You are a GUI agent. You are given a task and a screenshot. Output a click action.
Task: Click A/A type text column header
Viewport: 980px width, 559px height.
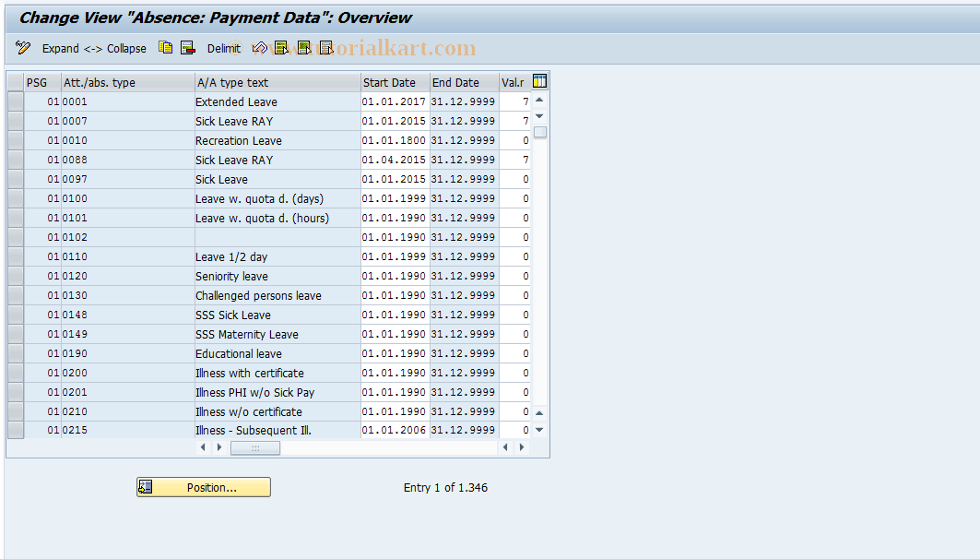[x=278, y=82]
